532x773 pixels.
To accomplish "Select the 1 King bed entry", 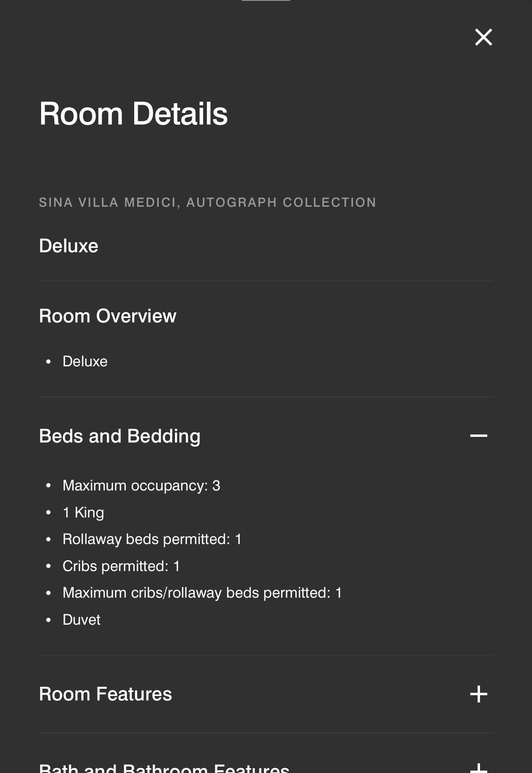I will [83, 513].
